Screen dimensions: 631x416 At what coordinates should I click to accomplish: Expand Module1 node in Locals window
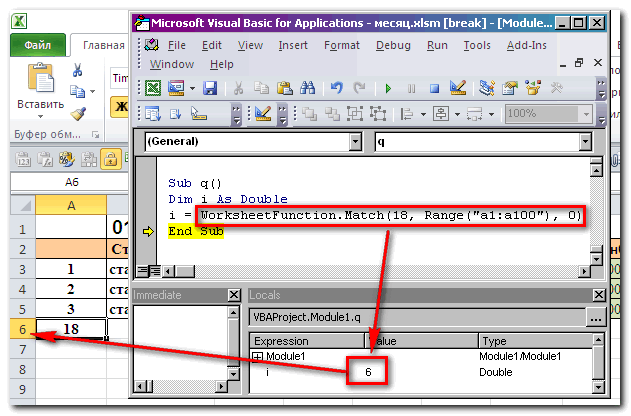tap(257, 356)
